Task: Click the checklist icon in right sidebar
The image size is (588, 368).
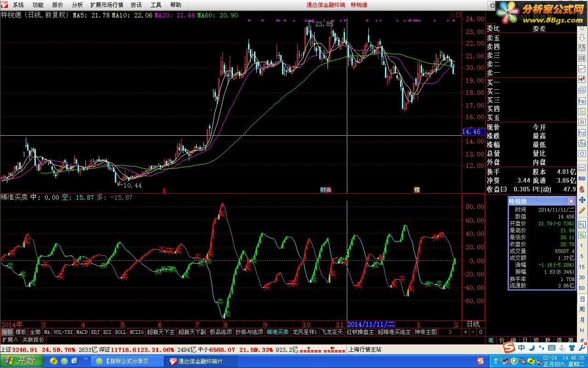Action: (582, 48)
